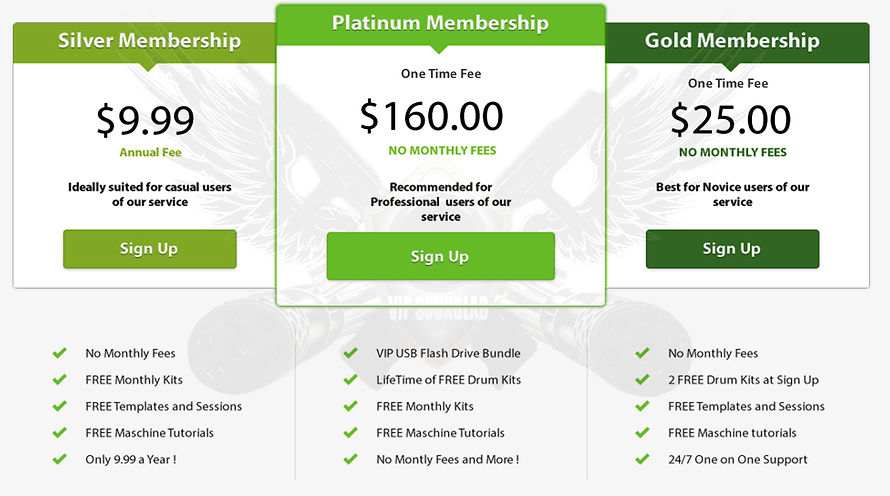This screenshot has height=496, width=890.
Task: Click checkmark beside 2 FREE Drum Kits at Sign Up
Action: (642, 379)
